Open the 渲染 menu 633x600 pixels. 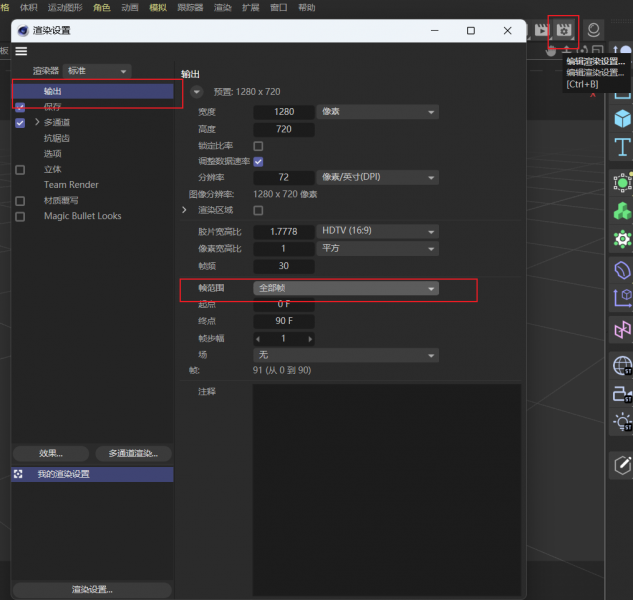point(222,8)
